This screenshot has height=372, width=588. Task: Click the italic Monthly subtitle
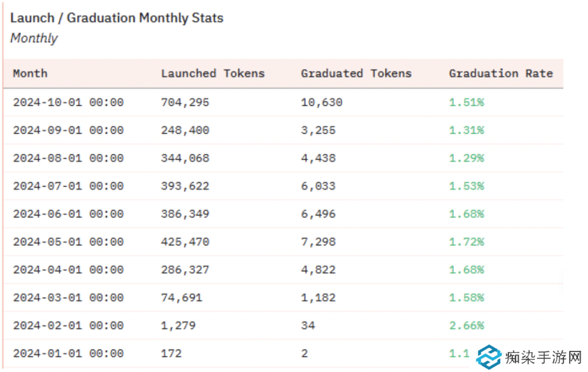pos(34,39)
